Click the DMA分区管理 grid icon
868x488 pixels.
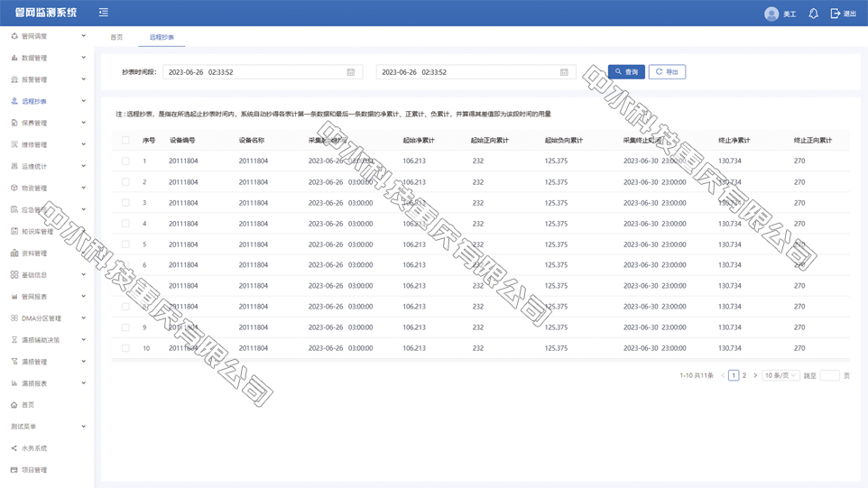14,318
